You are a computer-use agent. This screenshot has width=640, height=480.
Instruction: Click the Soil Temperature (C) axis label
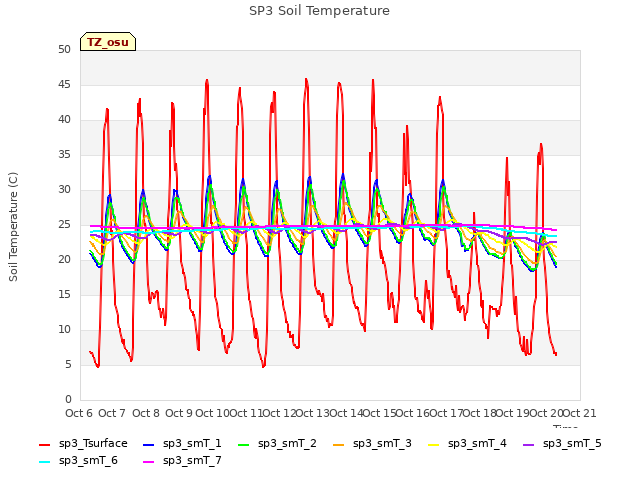[x=13, y=227]
